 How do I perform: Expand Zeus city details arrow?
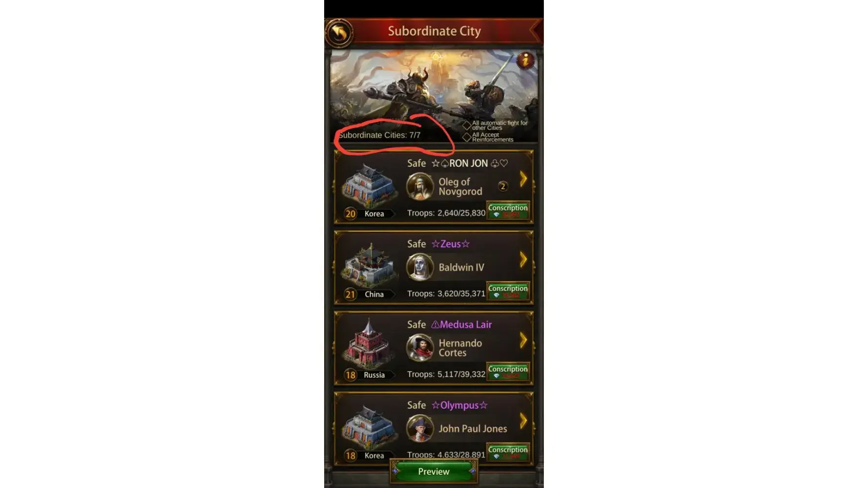(523, 260)
